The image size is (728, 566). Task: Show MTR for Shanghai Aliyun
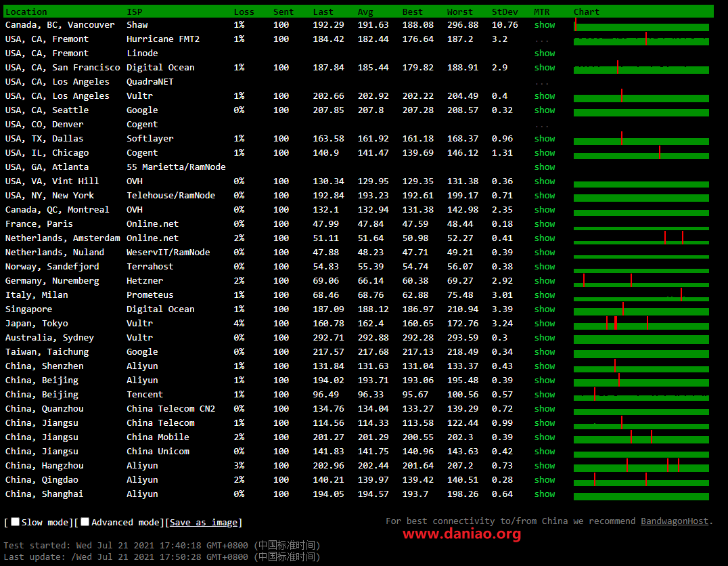coord(545,494)
